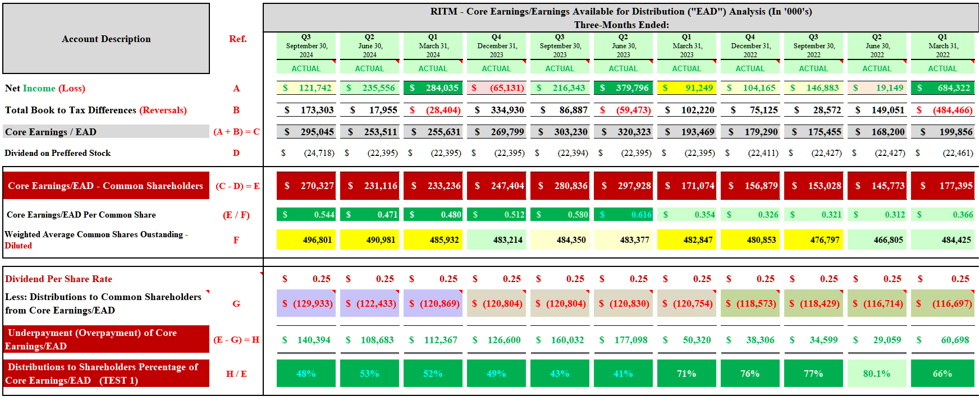Click the Q3 September 30, 2024 column header

(x=306, y=46)
